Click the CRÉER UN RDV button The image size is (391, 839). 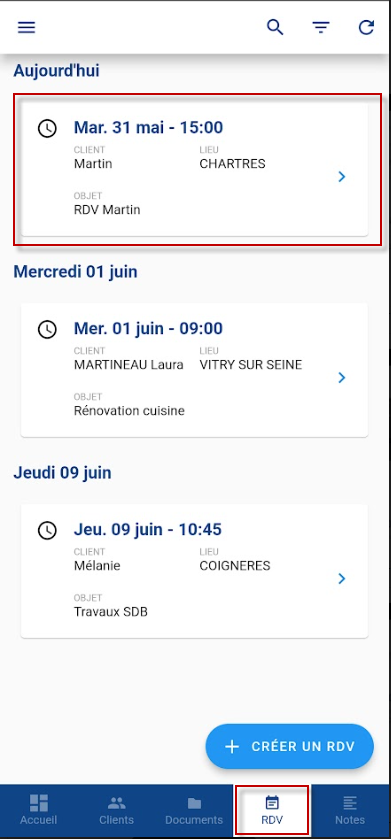(289, 746)
